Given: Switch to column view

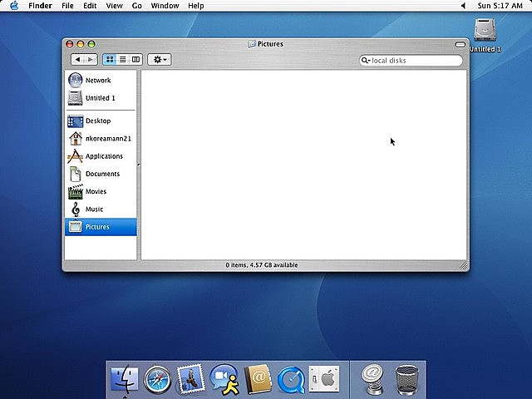Looking at the screenshot, I should pos(135,60).
